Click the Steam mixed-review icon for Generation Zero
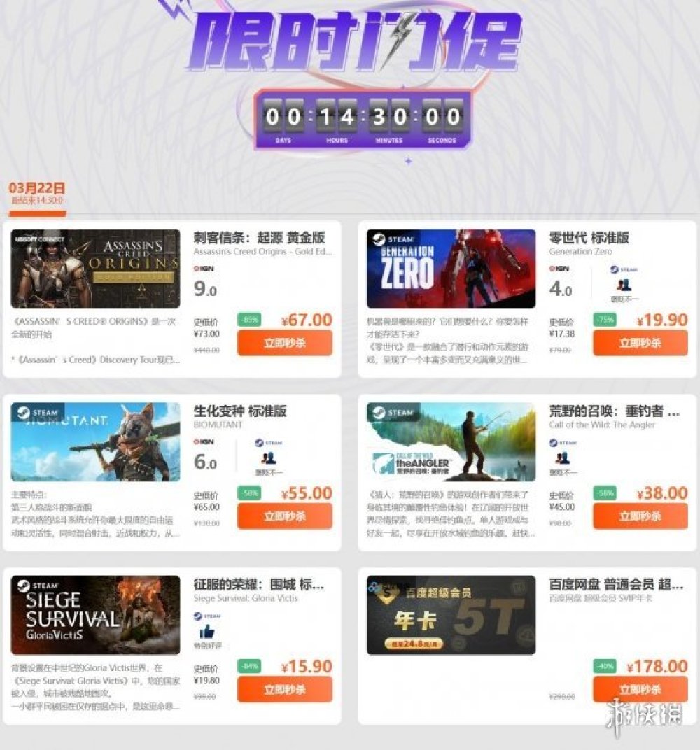This screenshot has height=750, width=700. (624, 285)
